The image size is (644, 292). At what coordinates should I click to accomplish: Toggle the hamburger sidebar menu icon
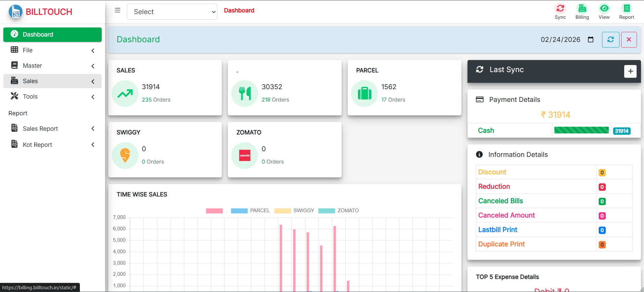pyautogui.click(x=117, y=10)
